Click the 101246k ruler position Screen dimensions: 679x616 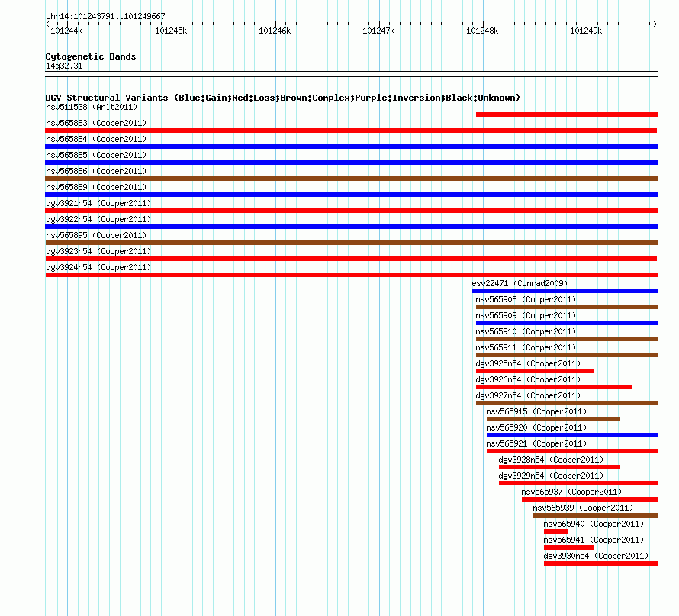[275, 31]
